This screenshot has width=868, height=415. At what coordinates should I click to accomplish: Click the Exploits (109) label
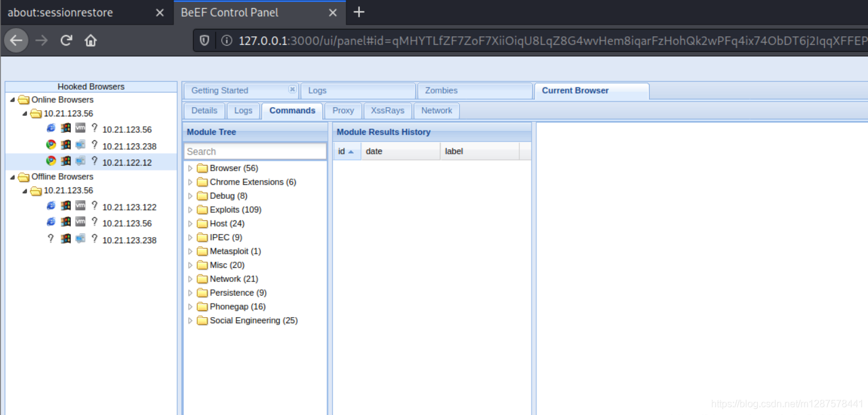pyautogui.click(x=236, y=210)
